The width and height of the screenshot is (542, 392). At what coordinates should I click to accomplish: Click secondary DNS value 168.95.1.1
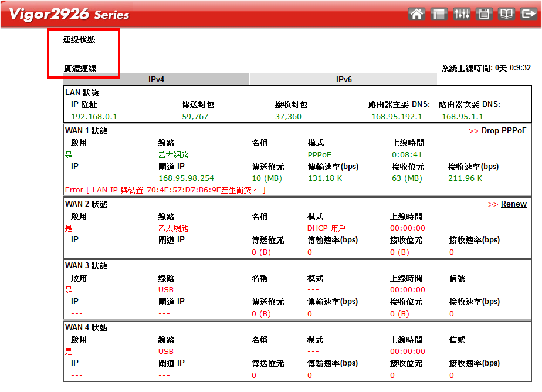pyautogui.click(x=463, y=116)
